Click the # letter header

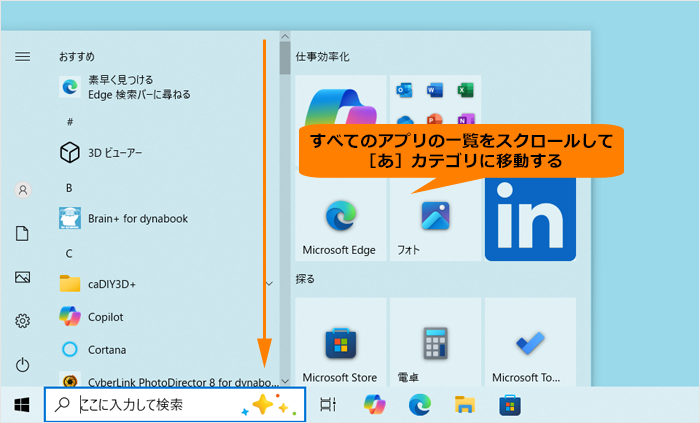pyautogui.click(x=70, y=122)
